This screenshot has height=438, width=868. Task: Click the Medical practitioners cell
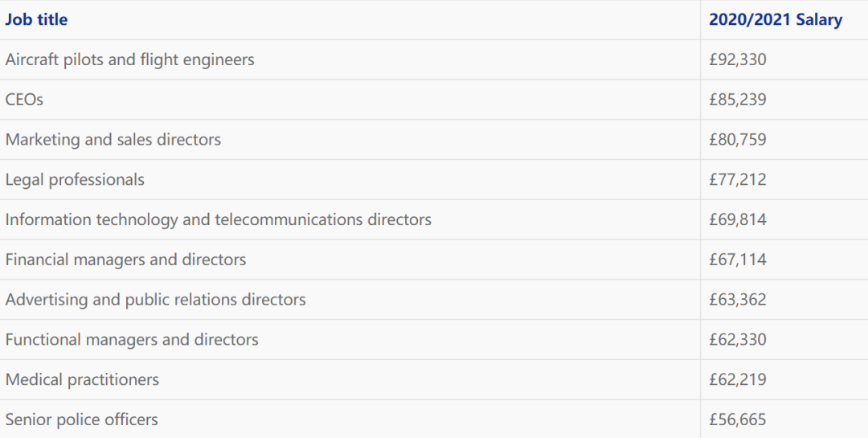350,379
